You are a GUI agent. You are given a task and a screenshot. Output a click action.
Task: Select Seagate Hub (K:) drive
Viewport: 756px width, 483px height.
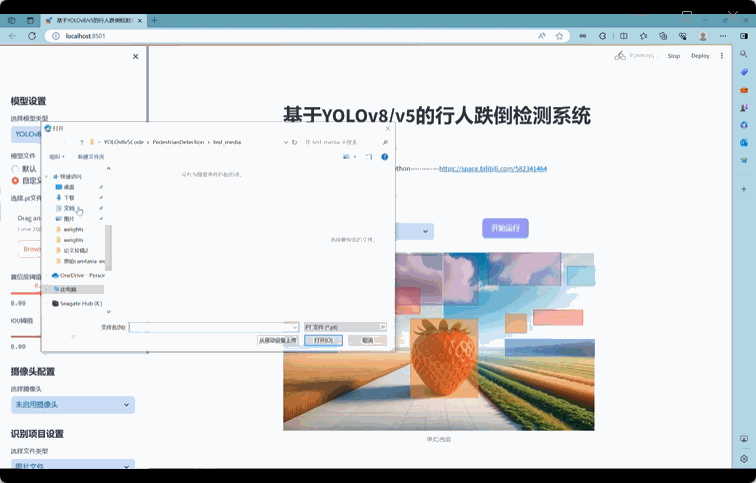coord(77,304)
